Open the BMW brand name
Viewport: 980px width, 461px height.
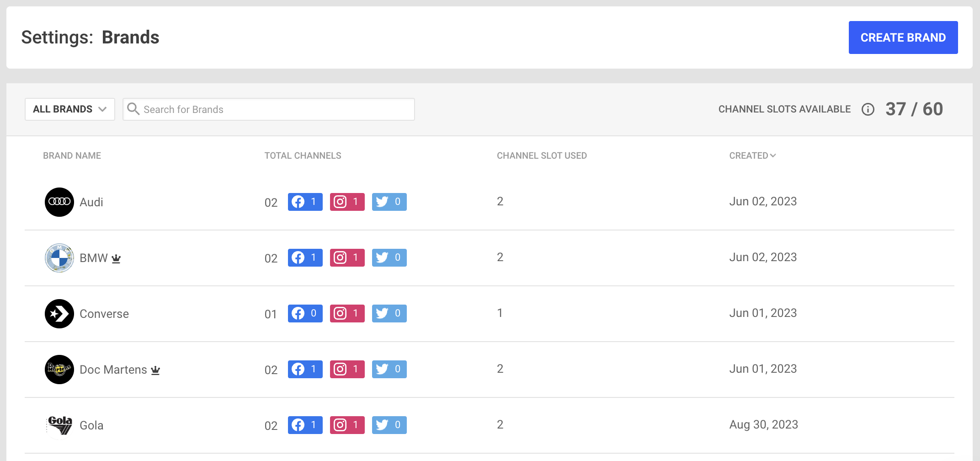point(94,258)
